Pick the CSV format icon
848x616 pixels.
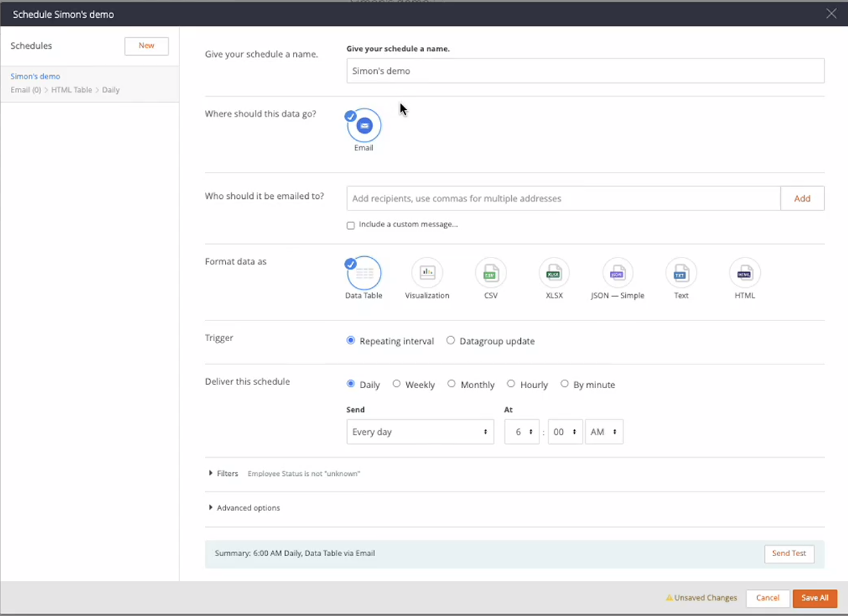(491, 273)
